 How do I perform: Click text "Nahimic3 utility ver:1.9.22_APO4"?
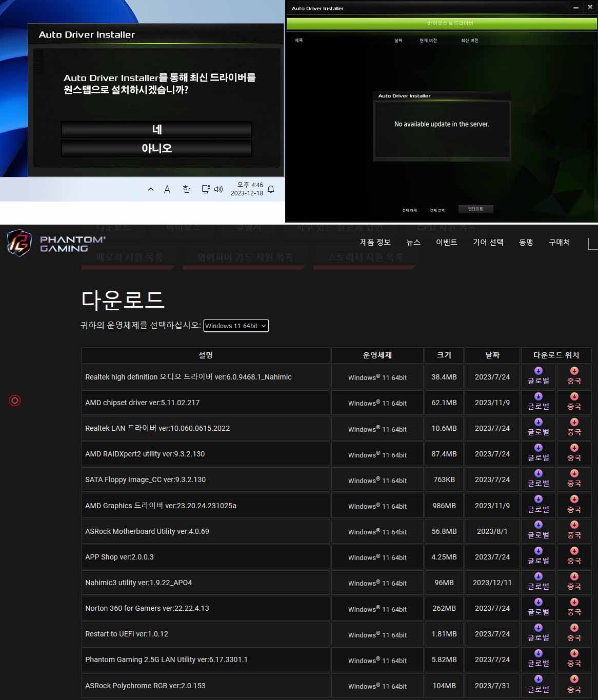[x=138, y=583]
